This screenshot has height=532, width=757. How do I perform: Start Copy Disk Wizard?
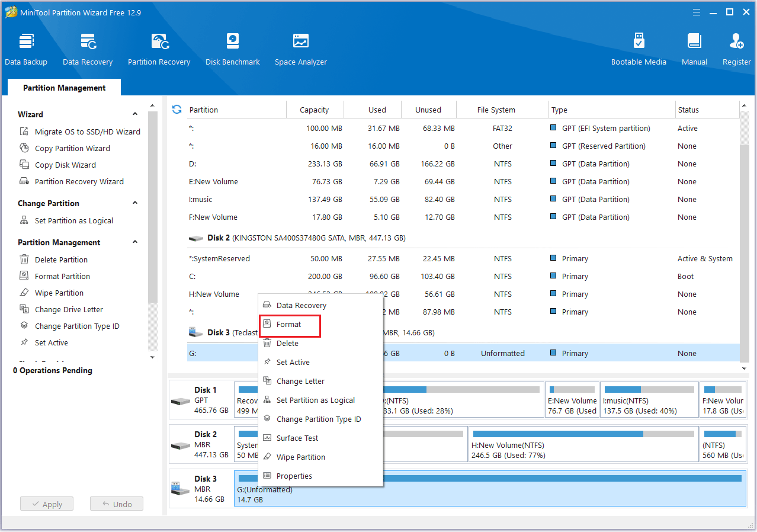tap(58, 165)
